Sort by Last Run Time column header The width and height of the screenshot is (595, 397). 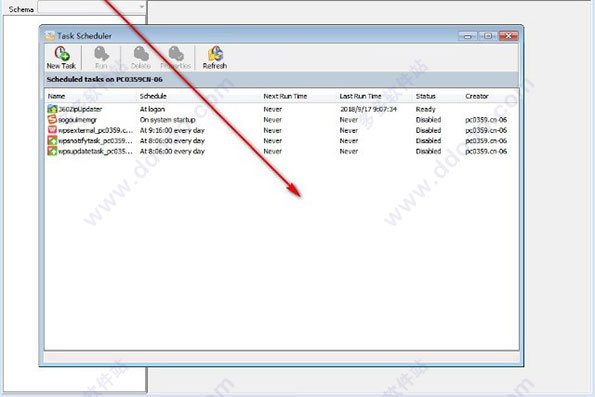[x=360, y=96]
